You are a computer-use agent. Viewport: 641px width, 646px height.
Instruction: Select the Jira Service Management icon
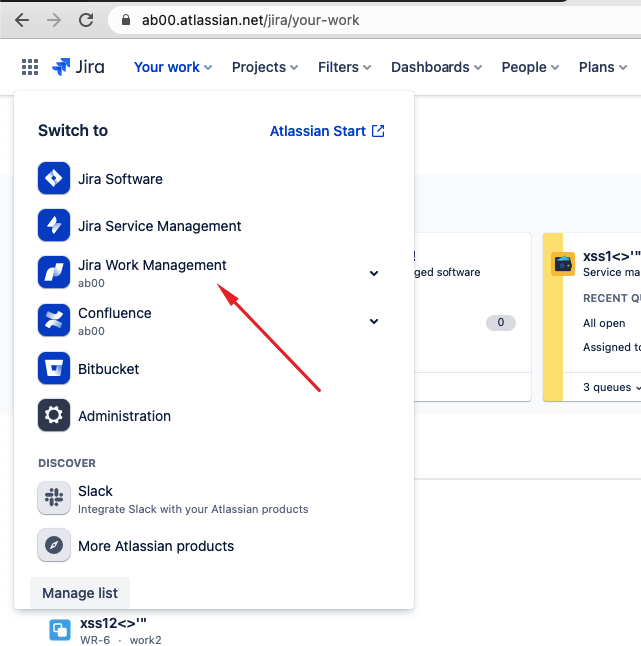(x=53, y=226)
